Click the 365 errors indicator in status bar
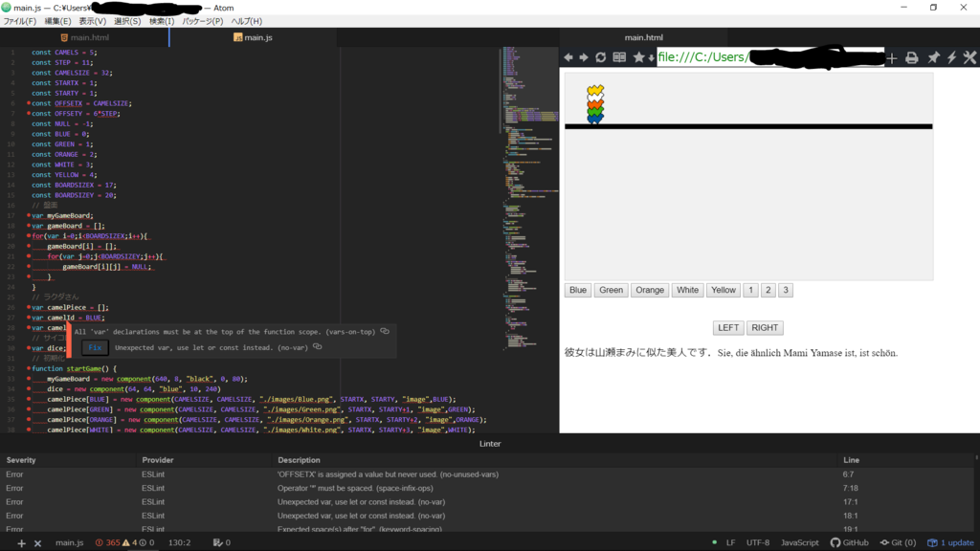Viewport: 980px width, 551px height. click(108, 543)
